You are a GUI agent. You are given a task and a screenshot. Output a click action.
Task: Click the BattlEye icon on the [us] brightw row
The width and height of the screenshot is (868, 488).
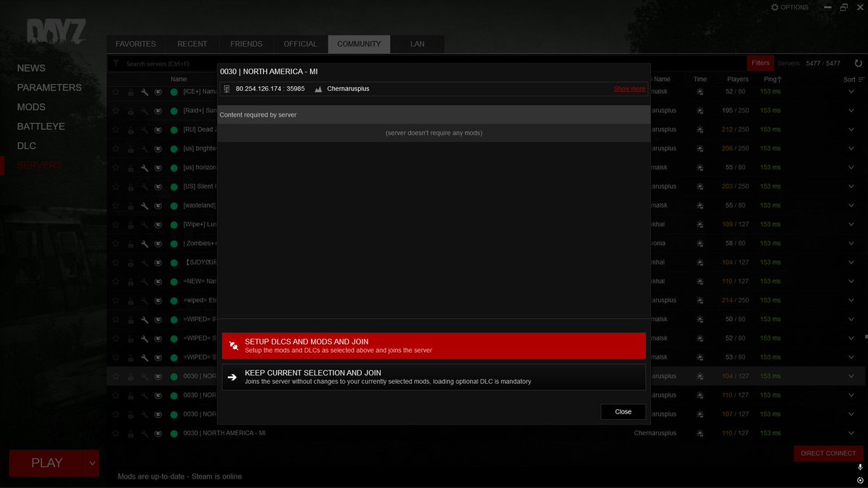158,149
